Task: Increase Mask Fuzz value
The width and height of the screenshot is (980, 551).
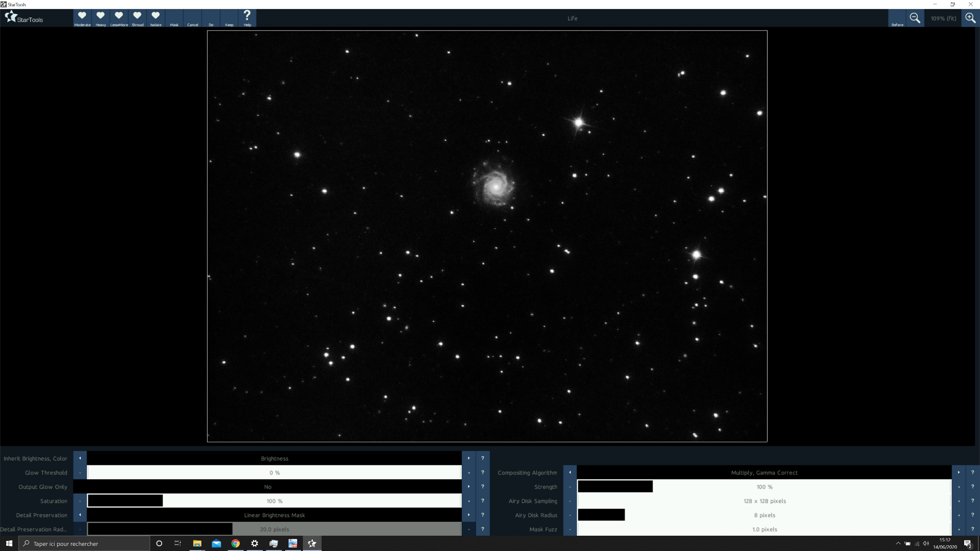Action: coord(958,529)
